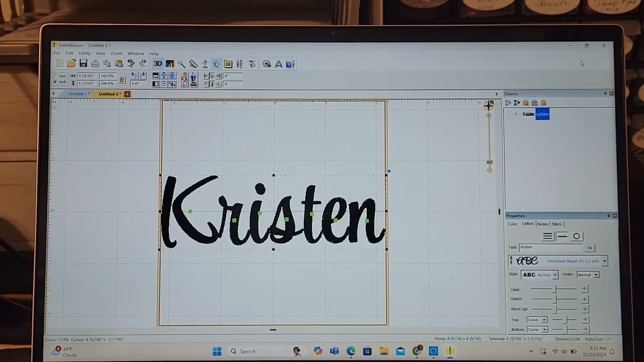Viewport: 644px width, 362px height.
Task: Click the Print toolbar icon
Action: click(95, 64)
